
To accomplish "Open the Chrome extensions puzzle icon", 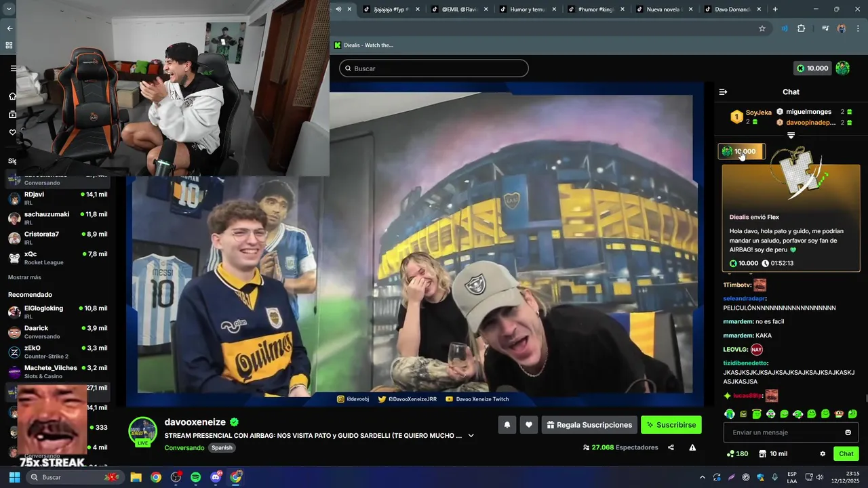I will click(802, 28).
